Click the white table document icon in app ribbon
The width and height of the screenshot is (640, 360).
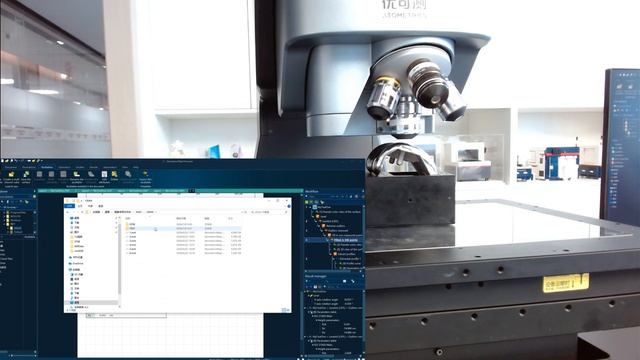[104, 174]
